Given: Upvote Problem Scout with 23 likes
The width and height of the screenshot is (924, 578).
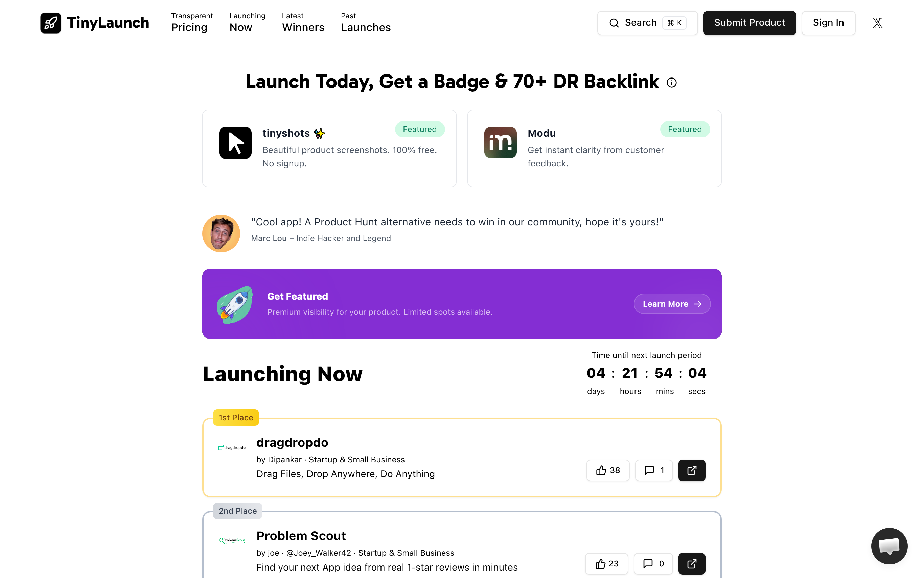Looking at the screenshot, I should coord(606,563).
